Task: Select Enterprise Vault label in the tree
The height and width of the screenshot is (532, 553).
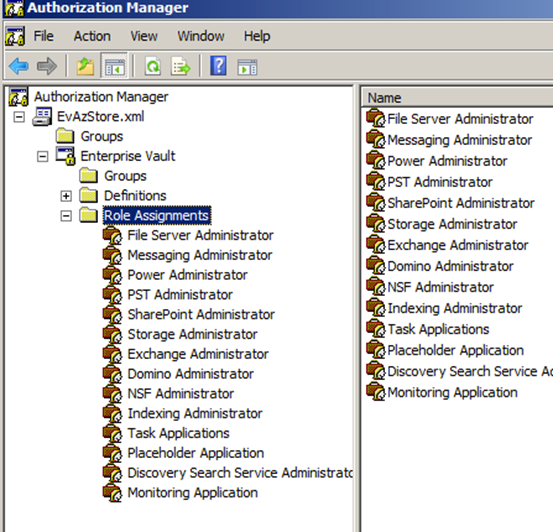Action: click(x=128, y=156)
